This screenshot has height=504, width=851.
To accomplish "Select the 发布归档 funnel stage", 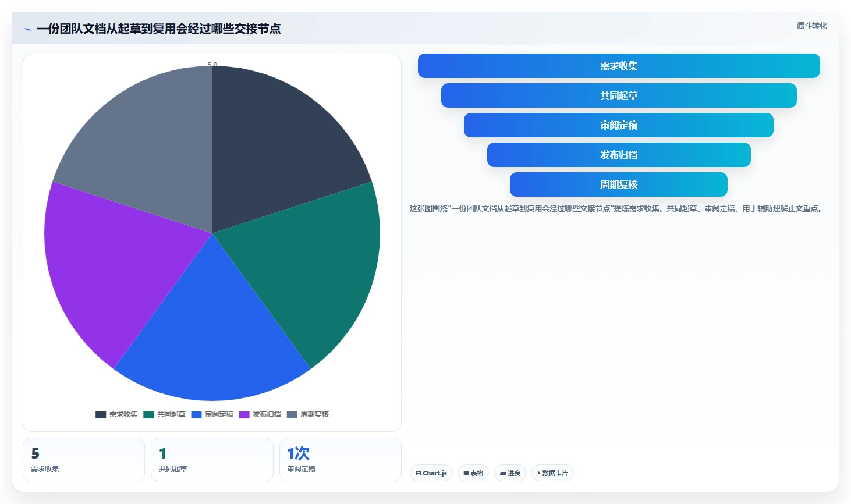I will click(x=619, y=155).
